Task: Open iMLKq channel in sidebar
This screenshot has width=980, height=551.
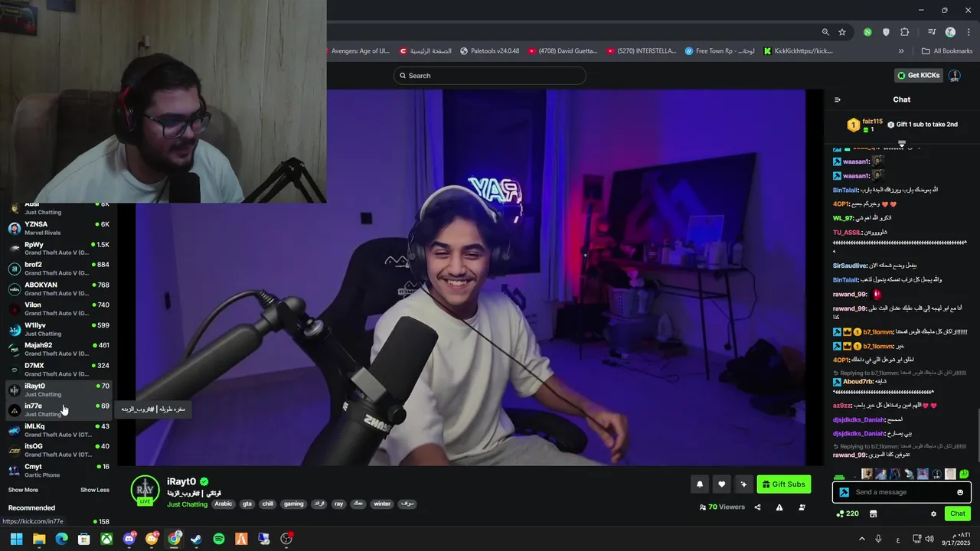Action: click(58, 430)
